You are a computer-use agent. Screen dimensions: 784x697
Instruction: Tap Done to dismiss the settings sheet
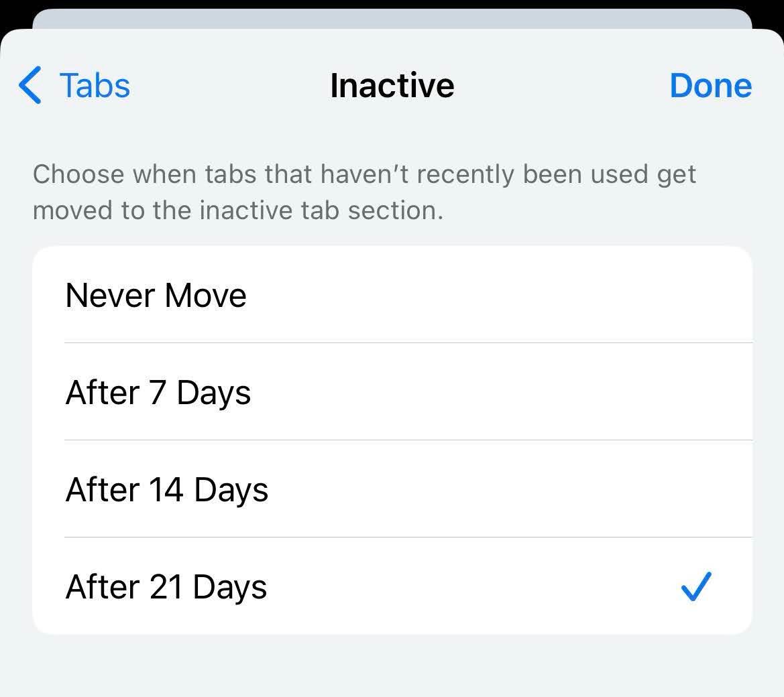tap(710, 85)
